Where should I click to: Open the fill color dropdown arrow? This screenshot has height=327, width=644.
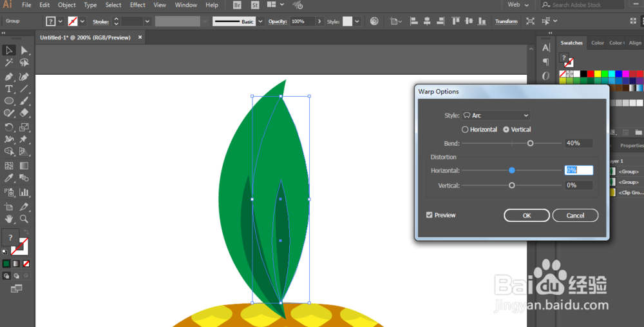(61, 21)
